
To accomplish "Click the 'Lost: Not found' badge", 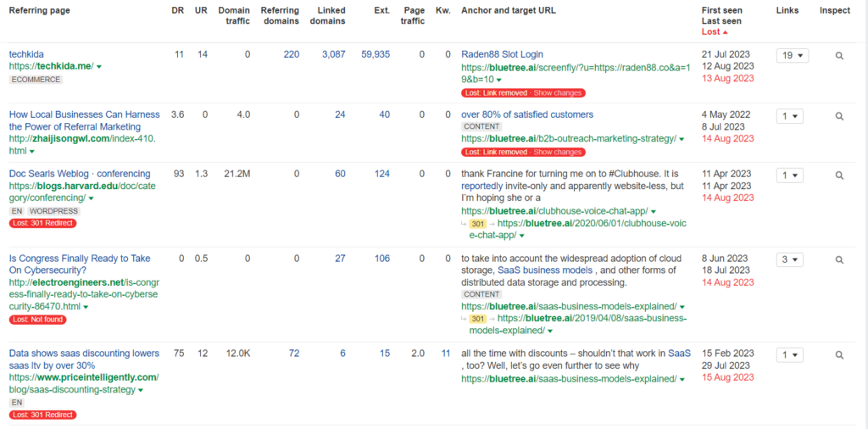I will point(37,320).
